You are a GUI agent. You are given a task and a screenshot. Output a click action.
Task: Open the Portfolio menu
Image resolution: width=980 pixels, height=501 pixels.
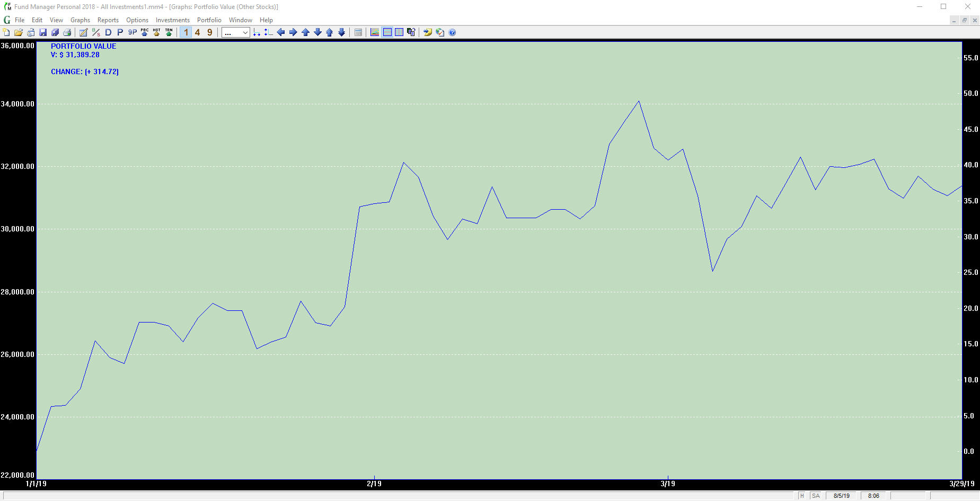pyautogui.click(x=209, y=20)
